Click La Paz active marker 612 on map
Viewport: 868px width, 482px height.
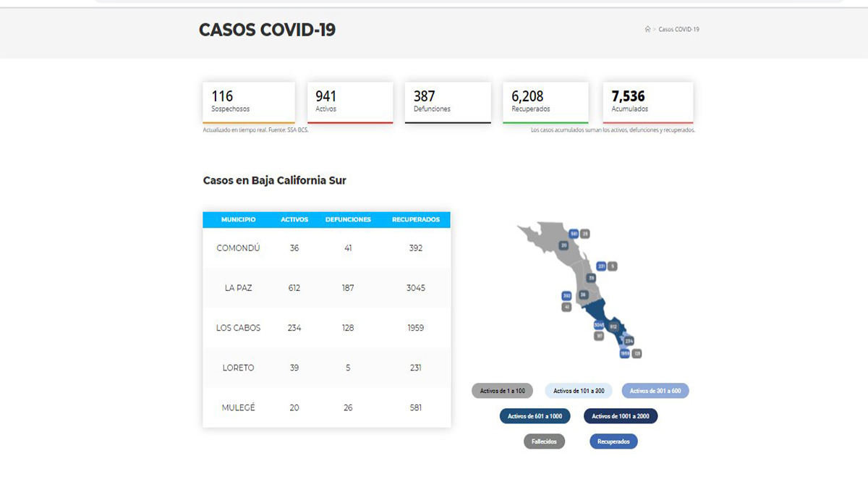click(x=613, y=326)
